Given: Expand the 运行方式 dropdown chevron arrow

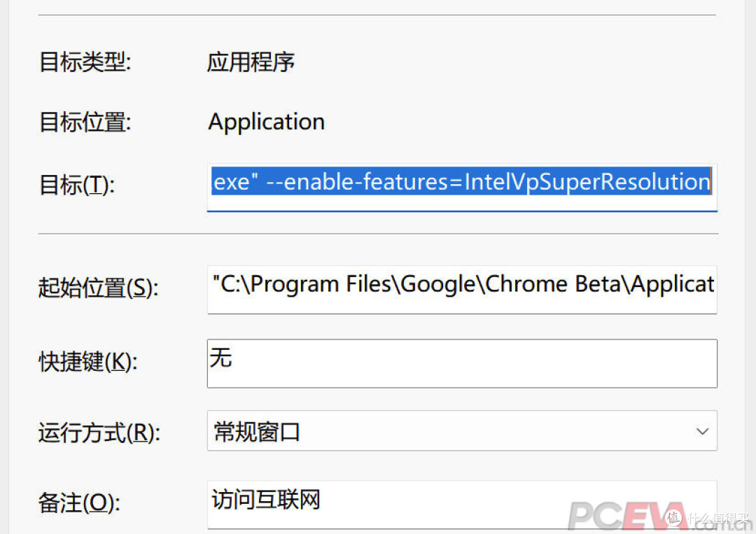Looking at the screenshot, I should click(x=702, y=431).
